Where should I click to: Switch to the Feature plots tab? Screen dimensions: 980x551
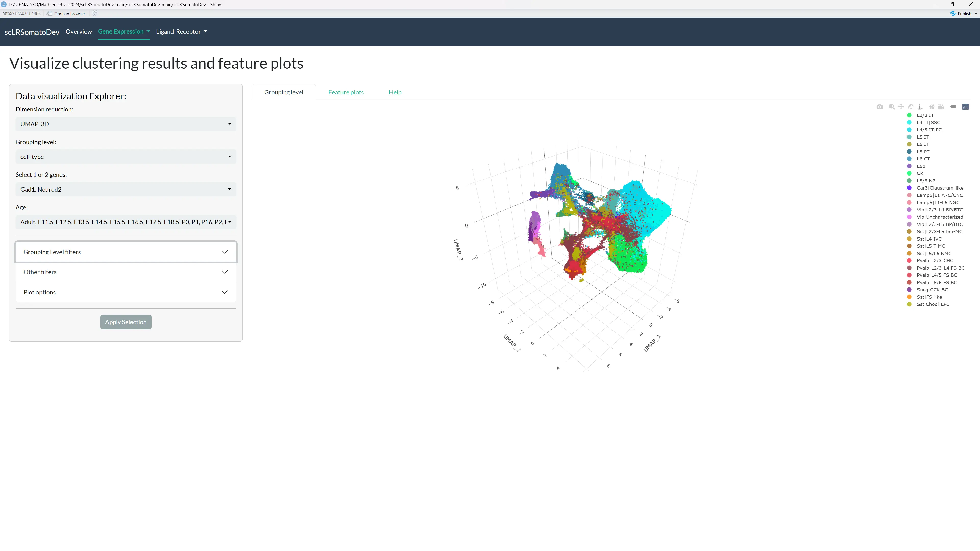click(346, 92)
